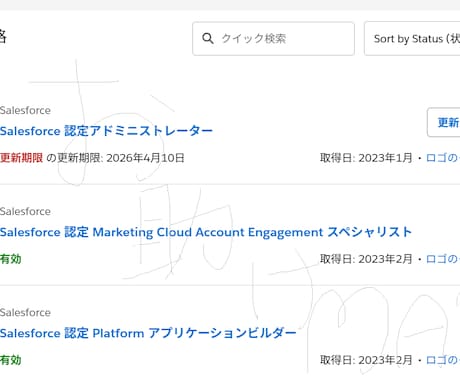Select Salesforce label above Marketing Cloud title

coord(25,211)
